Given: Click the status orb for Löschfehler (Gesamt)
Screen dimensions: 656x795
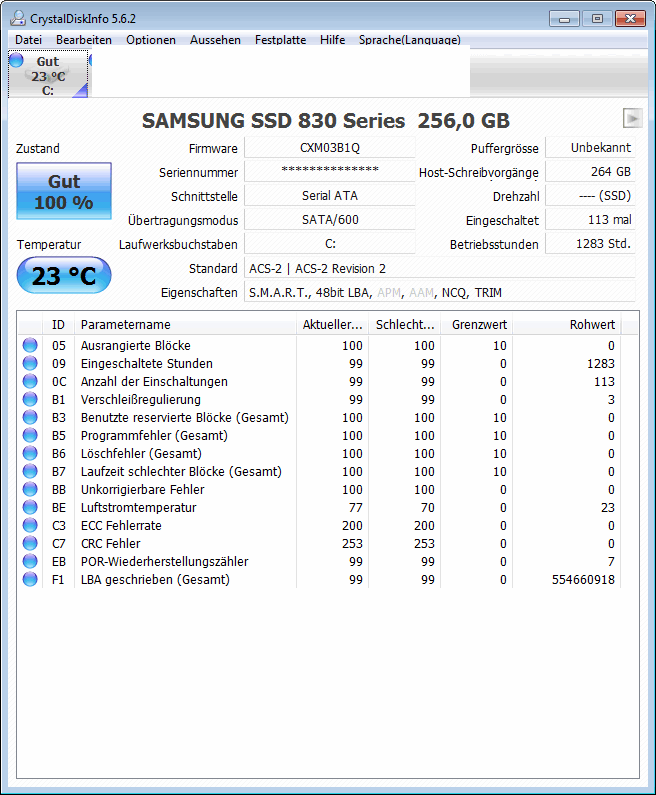Looking at the screenshot, I should (30, 453).
